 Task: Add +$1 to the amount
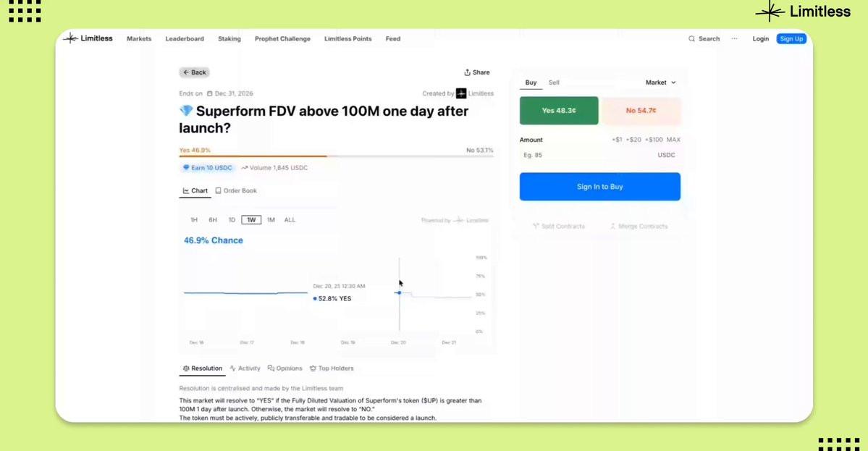[617, 140]
